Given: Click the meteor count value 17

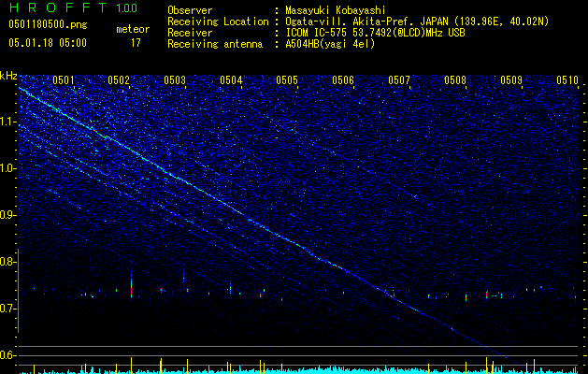Looking at the screenshot, I should click(136, 43).
